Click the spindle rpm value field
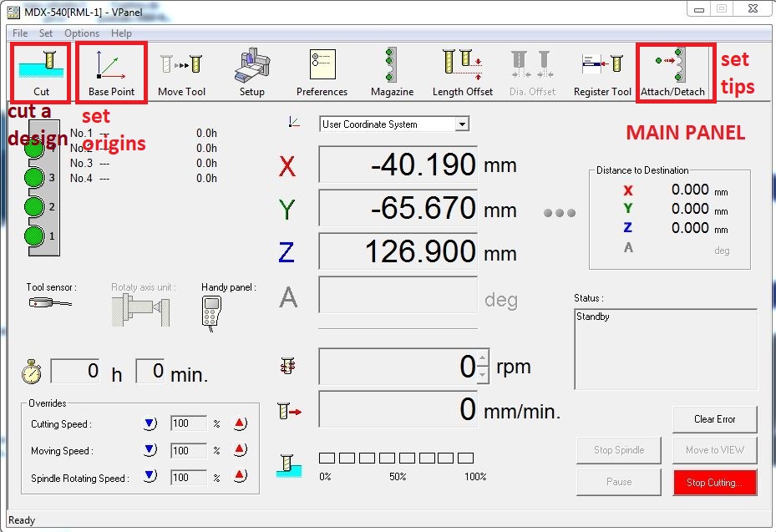This screenshot has width=776, height=532. tap(398, 366)
